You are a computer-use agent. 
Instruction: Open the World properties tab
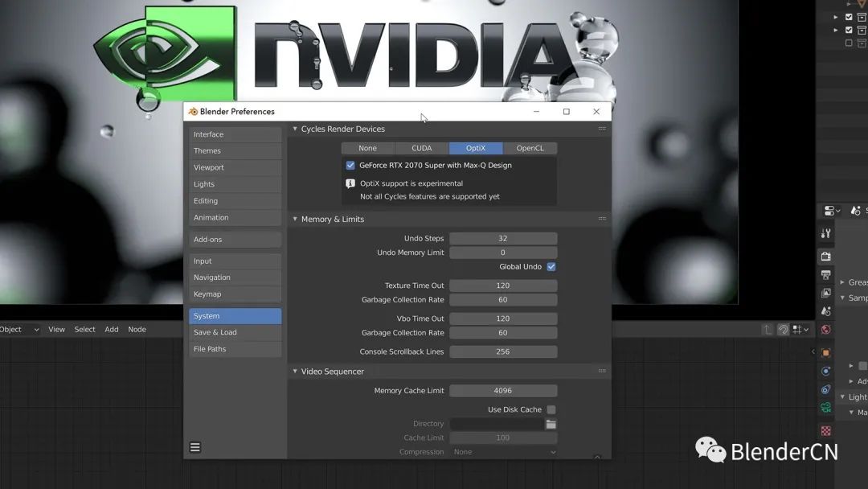(x=825, y=330)
